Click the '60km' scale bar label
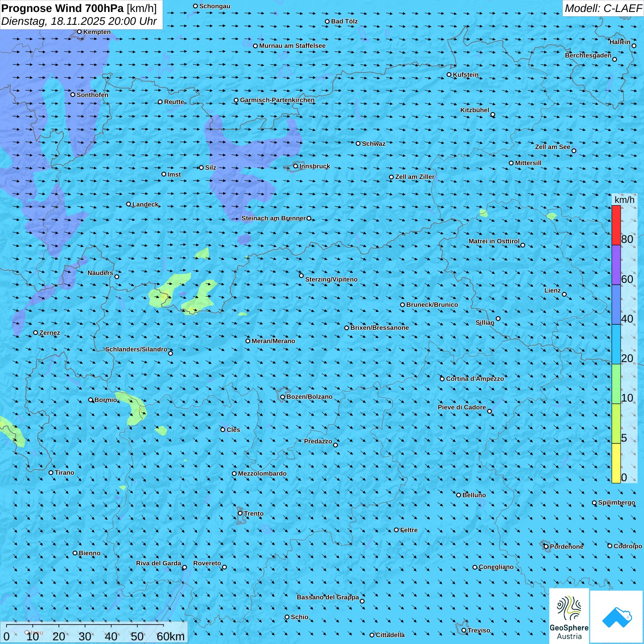The image size is (644, 644). click(x=171, y=636)
